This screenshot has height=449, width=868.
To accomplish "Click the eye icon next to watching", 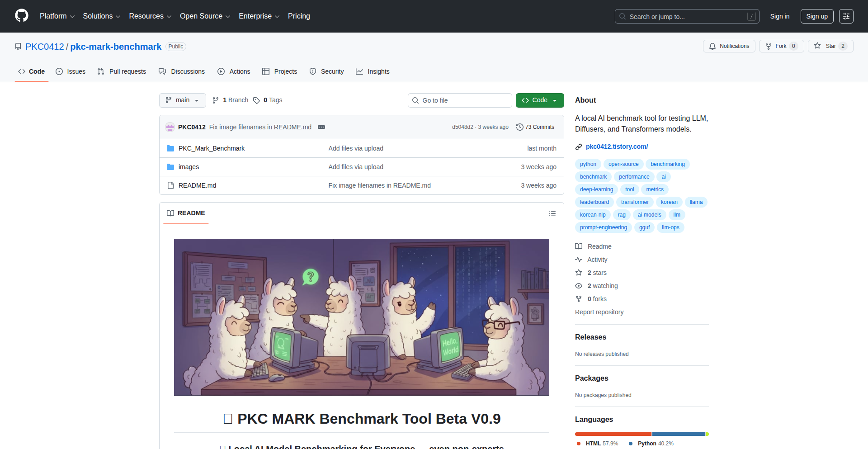I will click(x=579, y=286).
